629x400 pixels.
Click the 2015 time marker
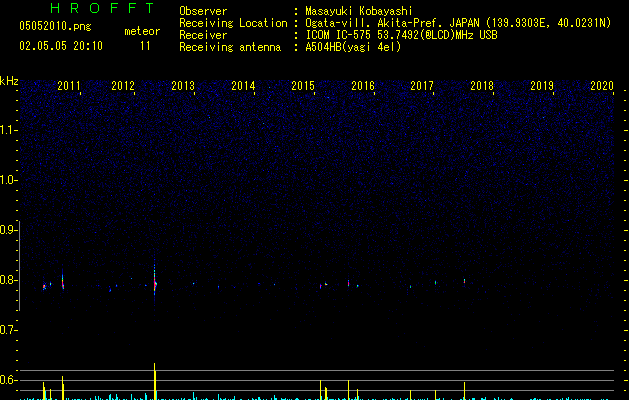[303, 85]
